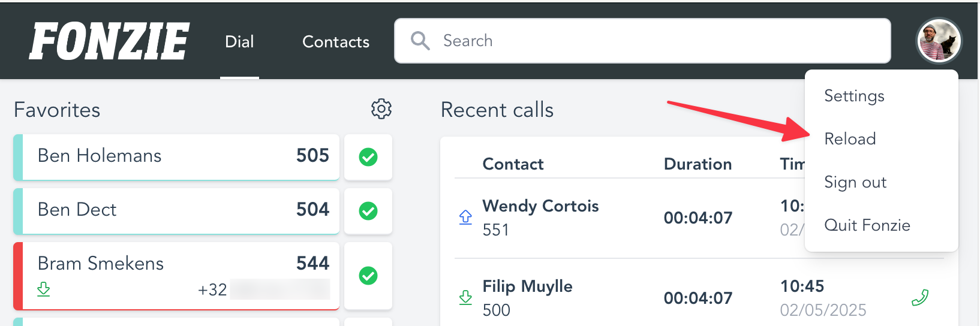This screenshot has height=326, width=980.
Task: Select Settings from the dropdown menu
Action: [x=854, y=96]
